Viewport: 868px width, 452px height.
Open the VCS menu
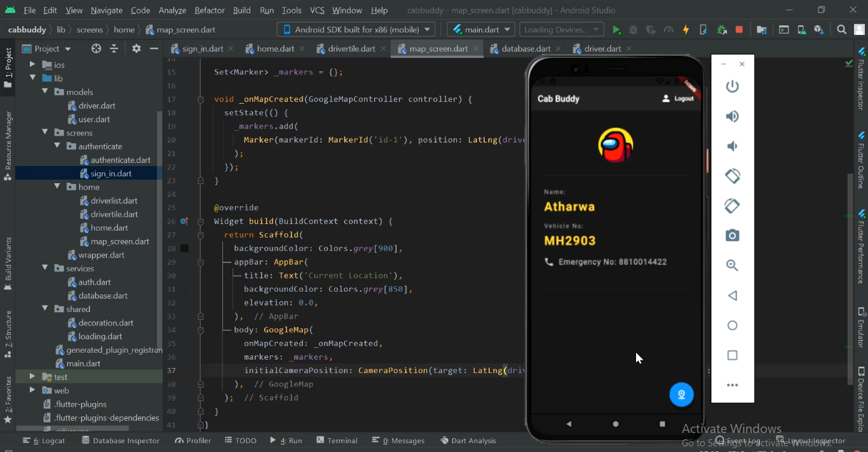(x=317, y=10)
